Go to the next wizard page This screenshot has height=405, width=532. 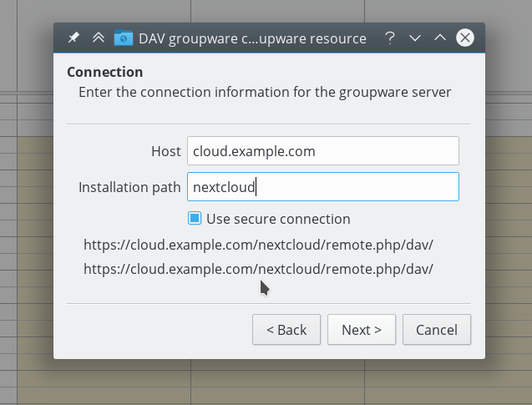(x=361, y=330)
